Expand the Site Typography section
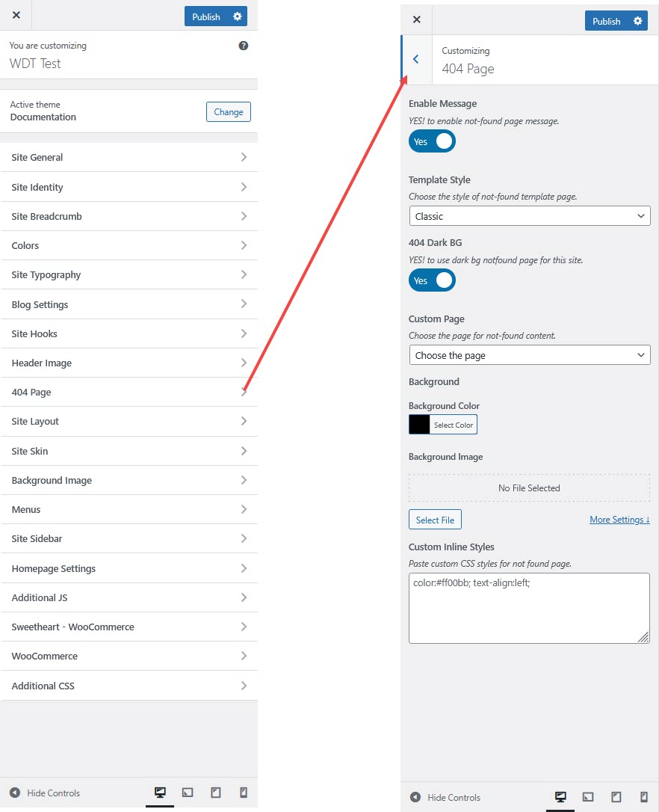 point(129,275)
